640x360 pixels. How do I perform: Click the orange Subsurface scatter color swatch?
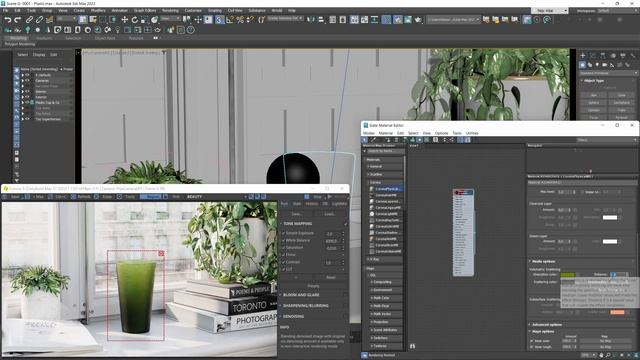[617, 312]
